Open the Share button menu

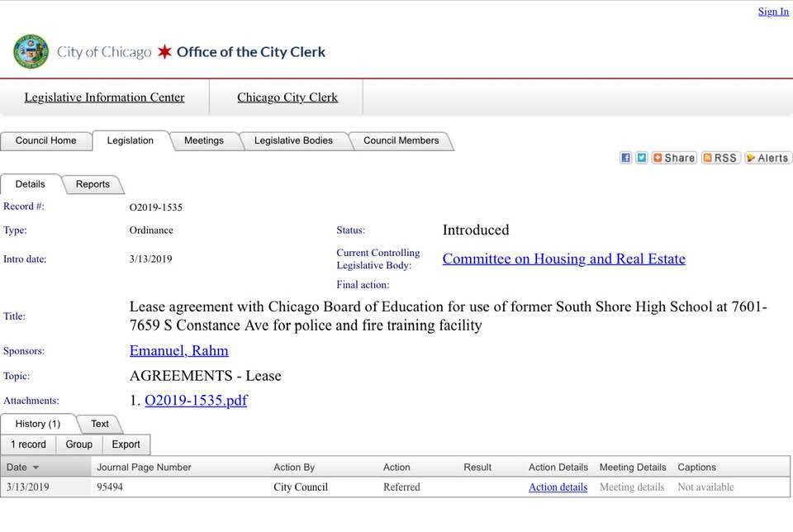tap(674, 158)
